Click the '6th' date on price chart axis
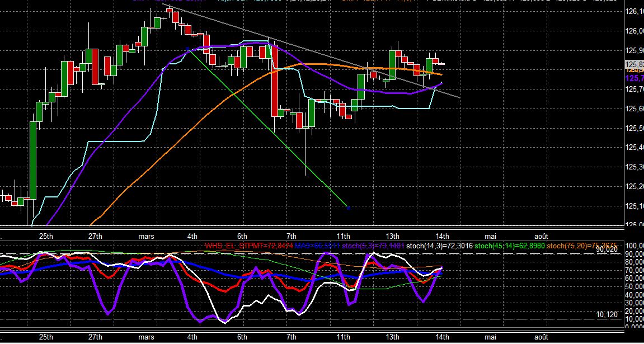This screenshot has height=344, width=644. click(242, 236)
